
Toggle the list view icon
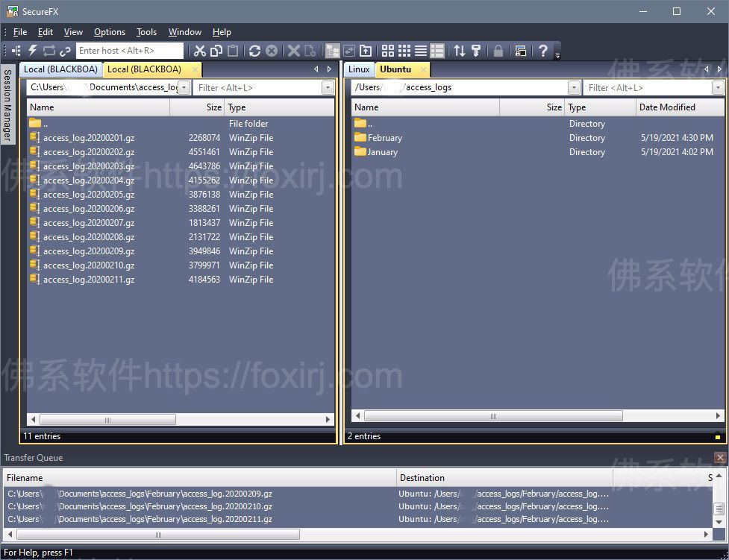[420, 51]
